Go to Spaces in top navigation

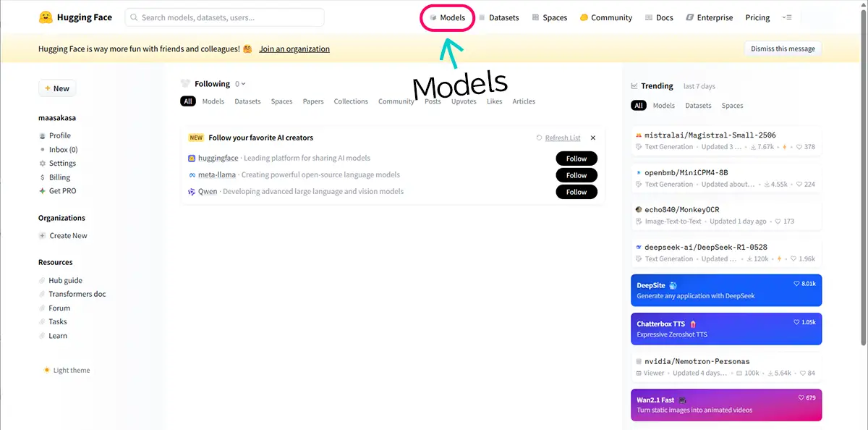[x=550, y=17]
